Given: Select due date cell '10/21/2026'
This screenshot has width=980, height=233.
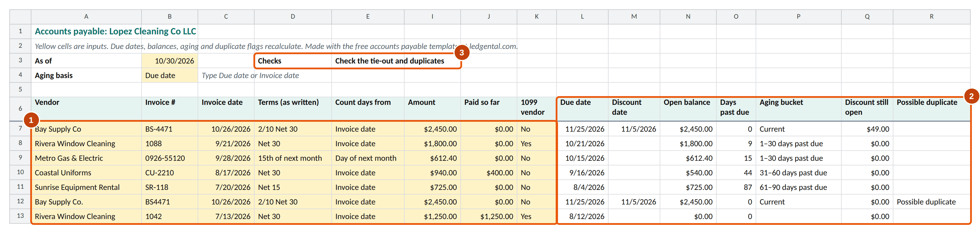Looking at the screenshot, I should [x=582, y=143].
